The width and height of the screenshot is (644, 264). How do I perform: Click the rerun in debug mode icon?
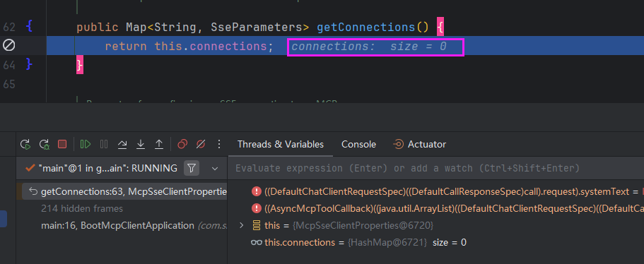pos(44,144)
